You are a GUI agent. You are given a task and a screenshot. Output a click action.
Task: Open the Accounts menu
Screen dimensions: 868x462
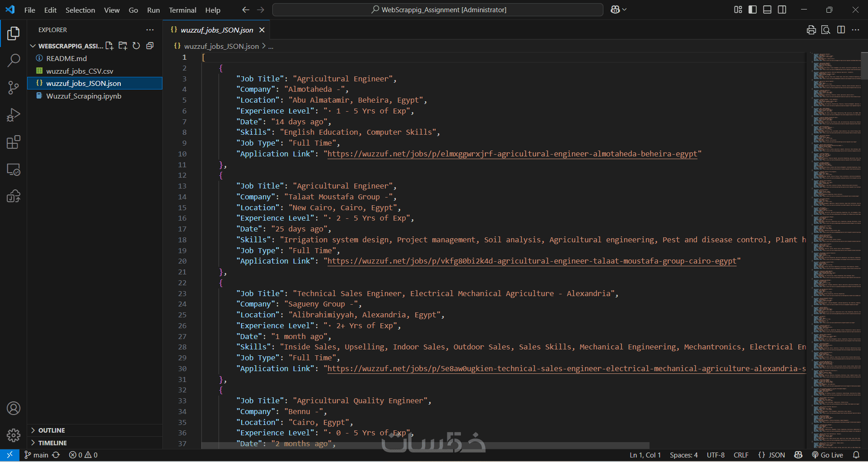[x=14, y=408]
